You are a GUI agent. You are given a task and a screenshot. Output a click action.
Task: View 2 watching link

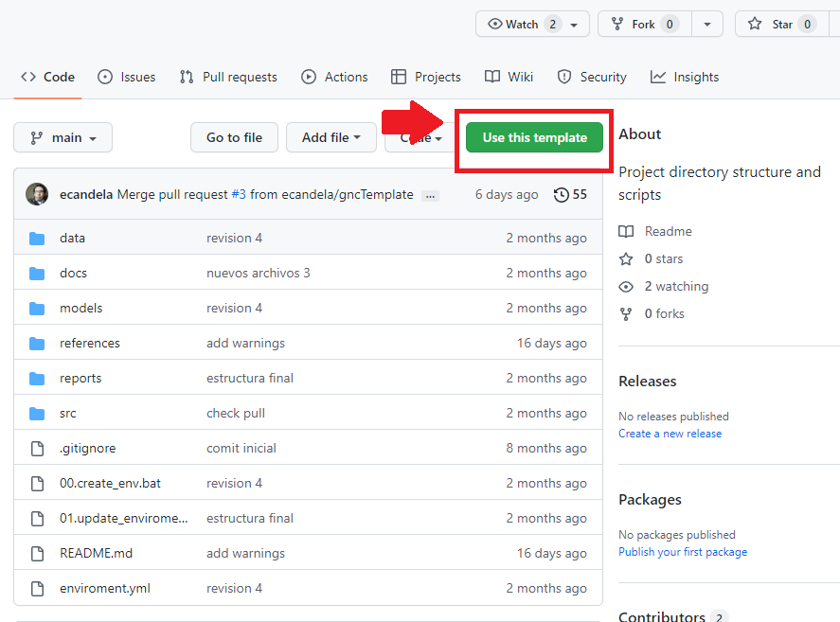point(663,287)
